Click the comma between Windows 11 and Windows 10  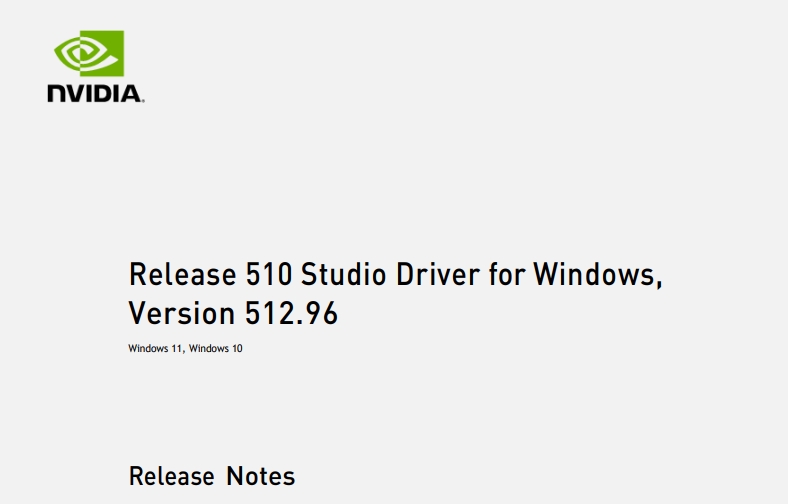point(184,351)
